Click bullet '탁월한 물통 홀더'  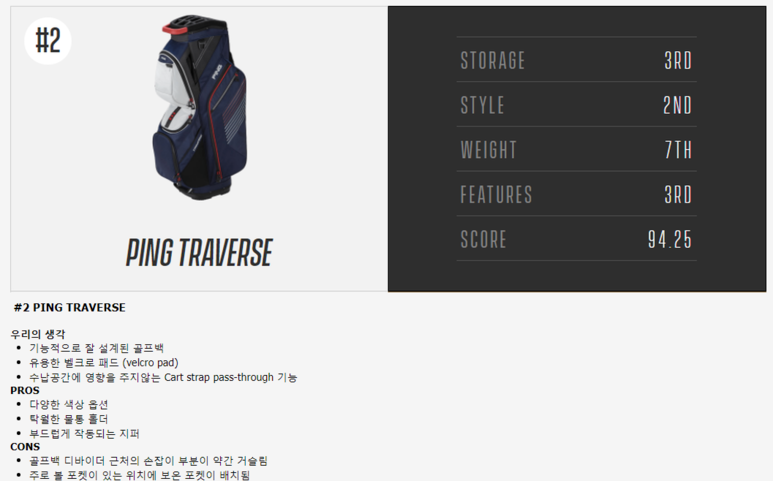(x=69, y=419)
